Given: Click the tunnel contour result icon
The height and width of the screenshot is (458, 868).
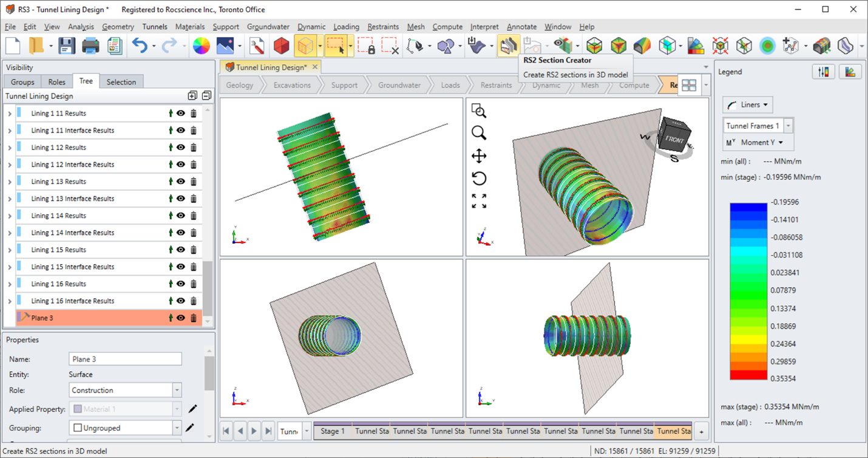Looking at the screenshot, I should 642,46.
